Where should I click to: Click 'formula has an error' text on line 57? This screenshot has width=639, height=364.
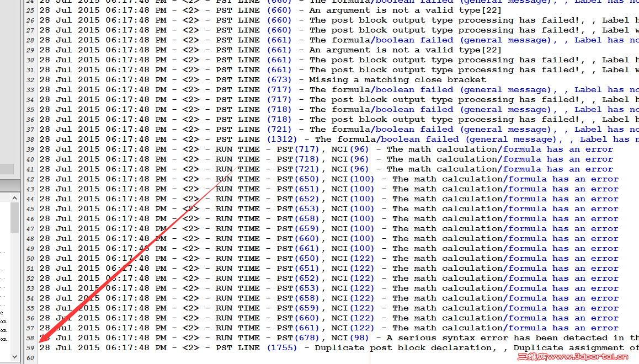tap(563, 328)
